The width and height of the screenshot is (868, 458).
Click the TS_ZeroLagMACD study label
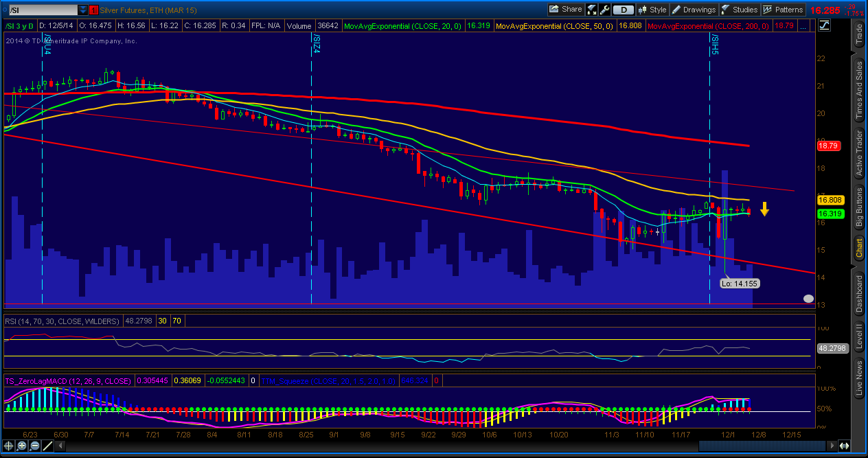[x=67, y=380]
